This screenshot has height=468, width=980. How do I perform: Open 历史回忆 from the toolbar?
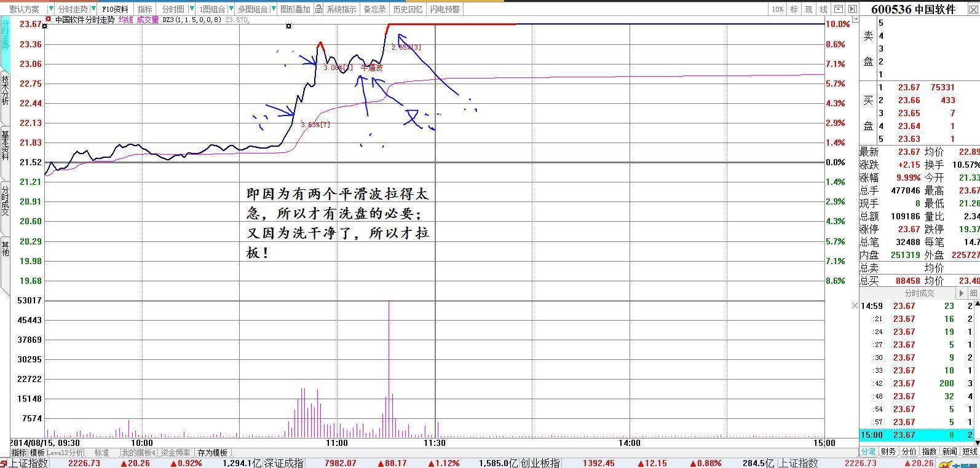pyautogui.click(x=408, y=9)
